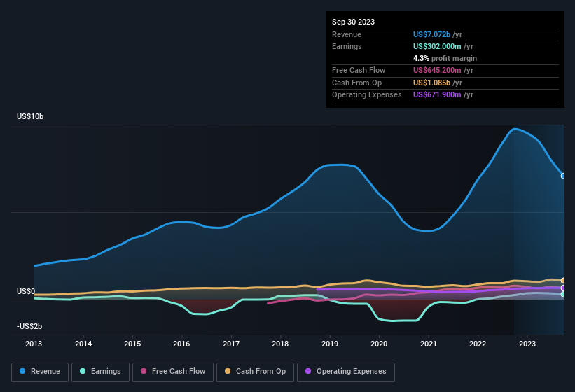Screen dimensions: 575x392
Task: Select the 2022 x-axis label
Action: tap(478, 344)
